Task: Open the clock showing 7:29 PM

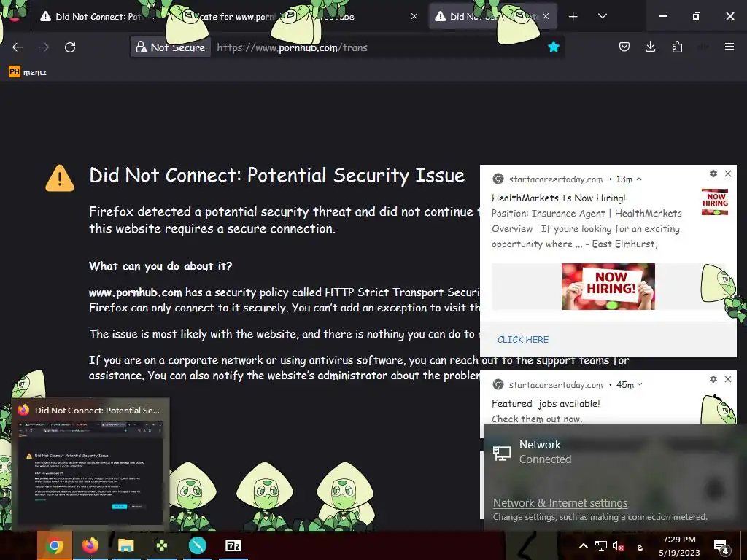Action: (x=679, y=545)
